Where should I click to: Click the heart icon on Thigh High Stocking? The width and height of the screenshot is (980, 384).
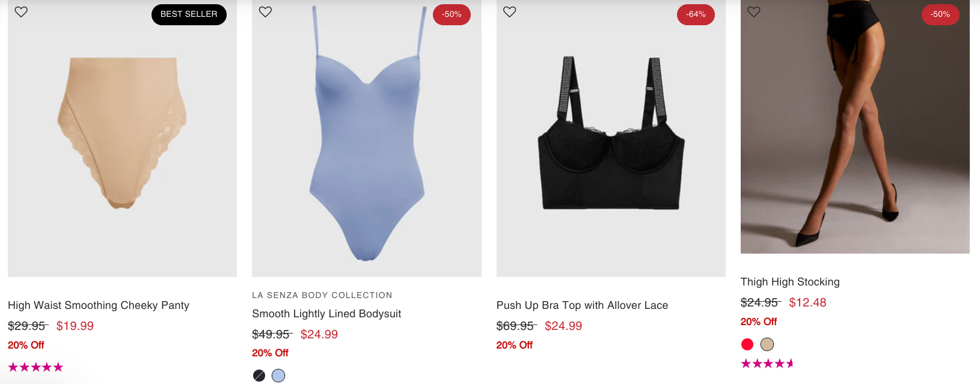(x=754, y=12)
